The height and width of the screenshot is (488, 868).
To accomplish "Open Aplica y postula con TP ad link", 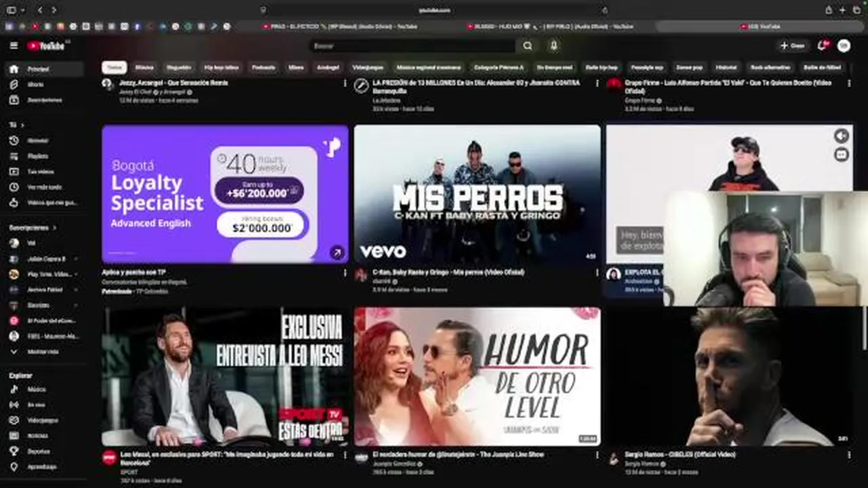I will click(x=134, y=272).
